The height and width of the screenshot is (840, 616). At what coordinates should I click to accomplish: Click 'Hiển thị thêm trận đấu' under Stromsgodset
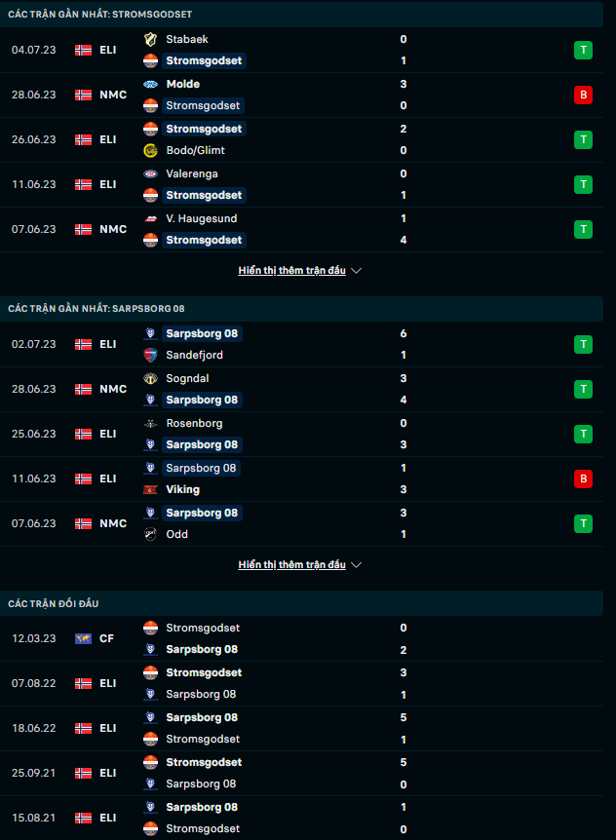click(x=291, y=271)
